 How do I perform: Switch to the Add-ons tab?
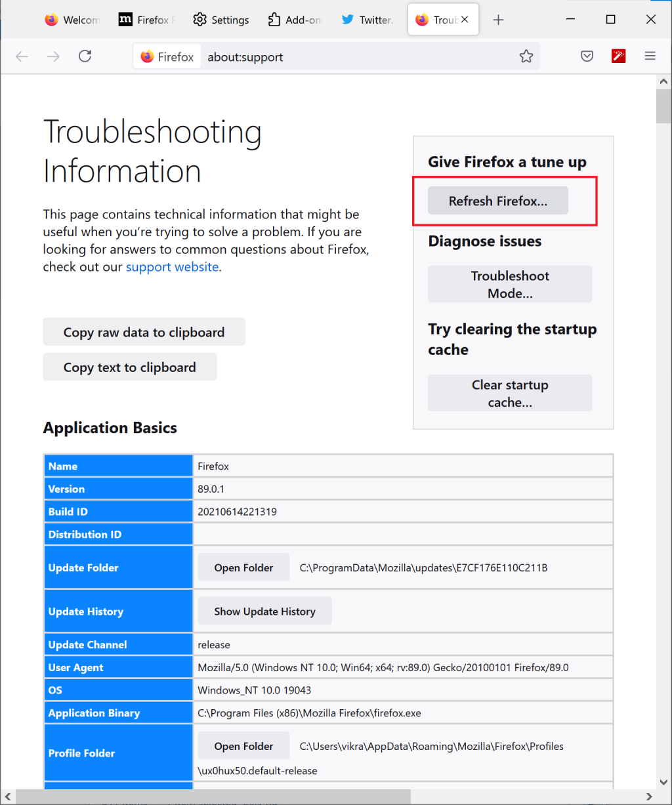(x=295, y=20)
